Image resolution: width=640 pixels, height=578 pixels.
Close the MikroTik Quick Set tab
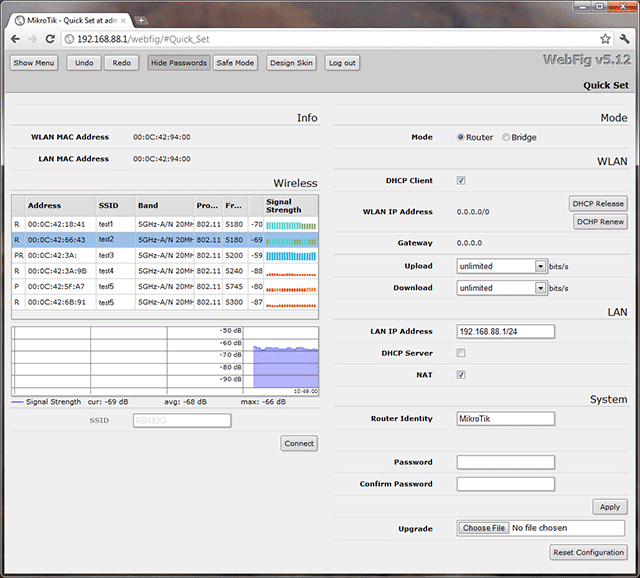tap(123, 20)
